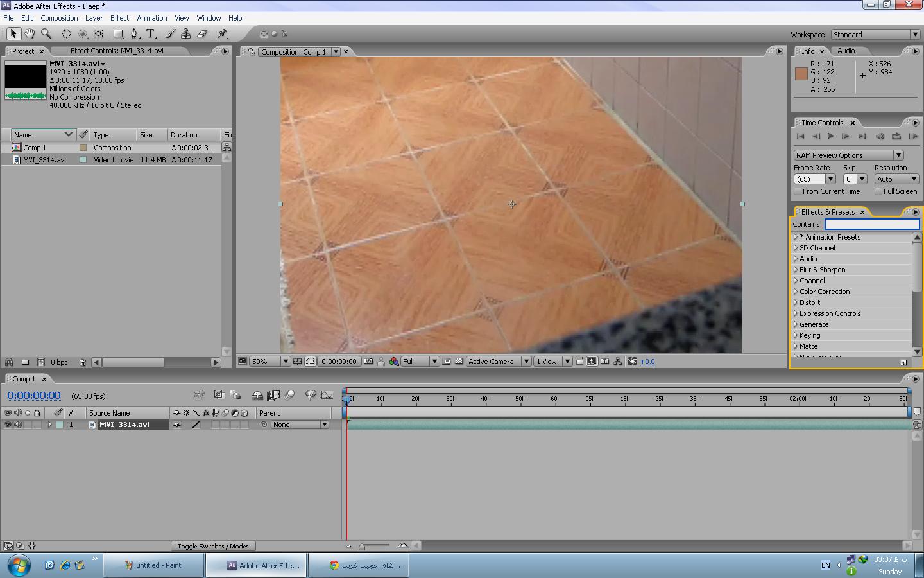Select the Rotation tool

66,33
